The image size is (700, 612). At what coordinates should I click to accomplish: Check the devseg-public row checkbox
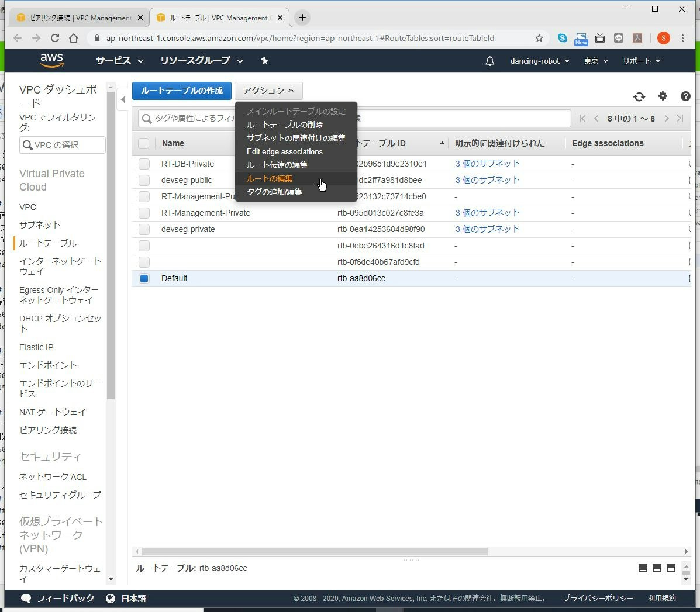pos(144,180)
